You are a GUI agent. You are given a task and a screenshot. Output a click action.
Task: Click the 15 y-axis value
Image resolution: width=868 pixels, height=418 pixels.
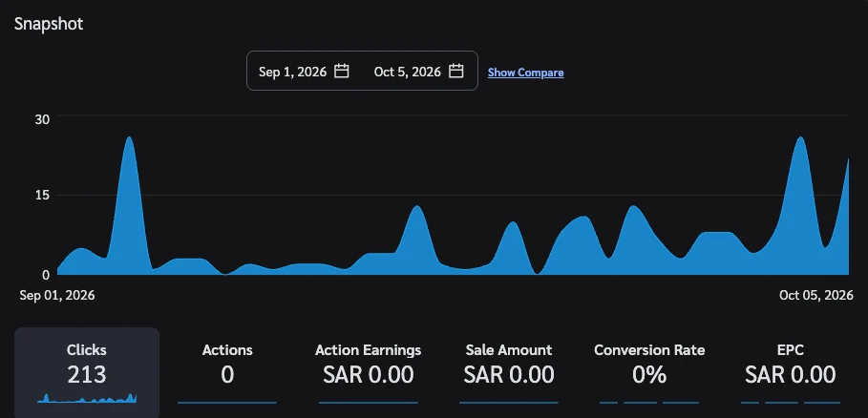(x=42, y=196)
